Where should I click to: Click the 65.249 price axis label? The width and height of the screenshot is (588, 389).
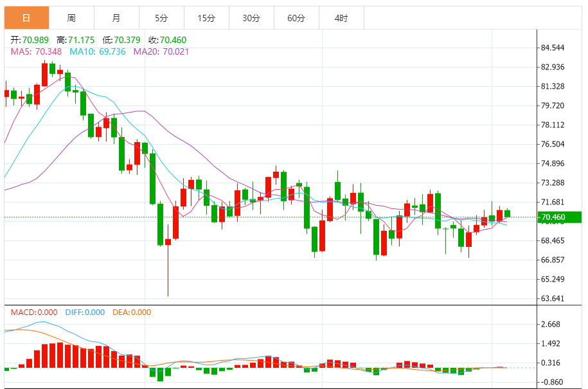[x=553, y=279]
